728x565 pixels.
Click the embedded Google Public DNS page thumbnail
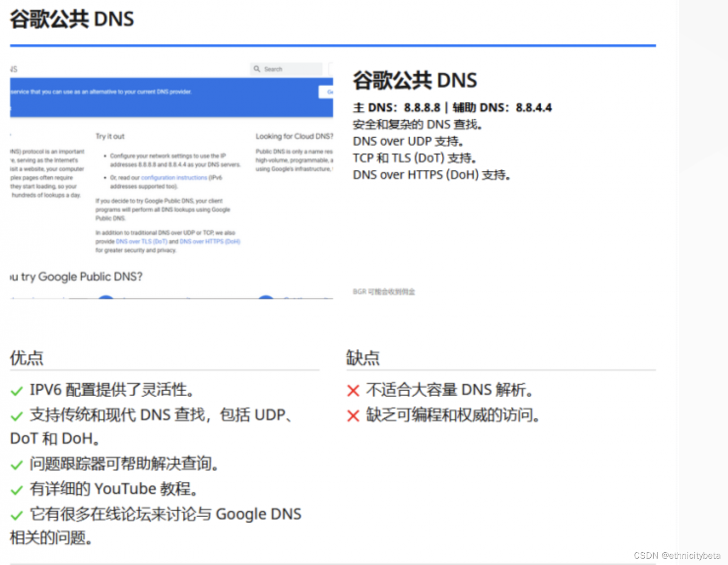coord(171,180)
